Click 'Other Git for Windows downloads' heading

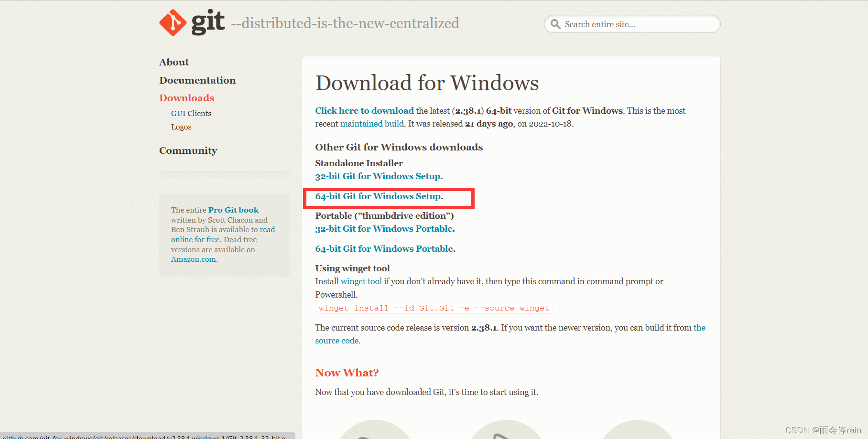click(399, 147)
